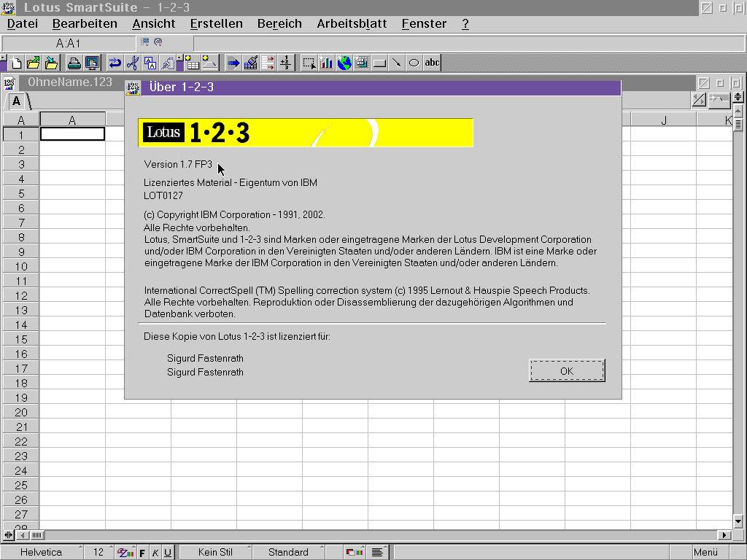The image size is (747, 560).
Task: Click the vertical split pane handle icon
Action: tap(738, 98)
